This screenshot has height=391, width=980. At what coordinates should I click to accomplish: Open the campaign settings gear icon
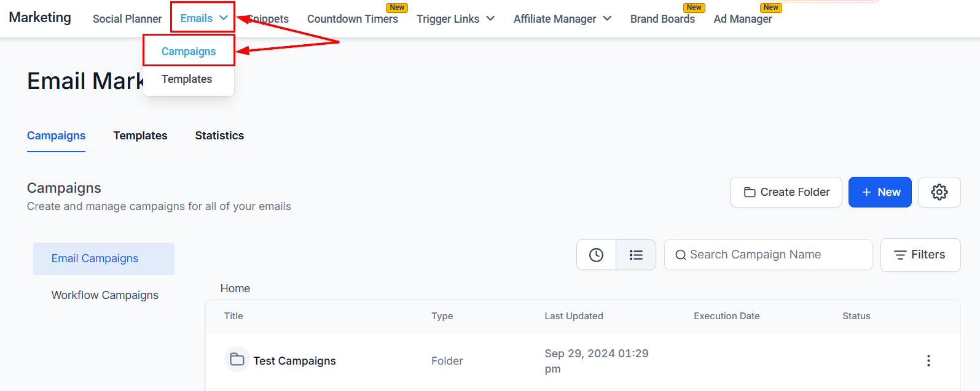[x=939, y=192]
